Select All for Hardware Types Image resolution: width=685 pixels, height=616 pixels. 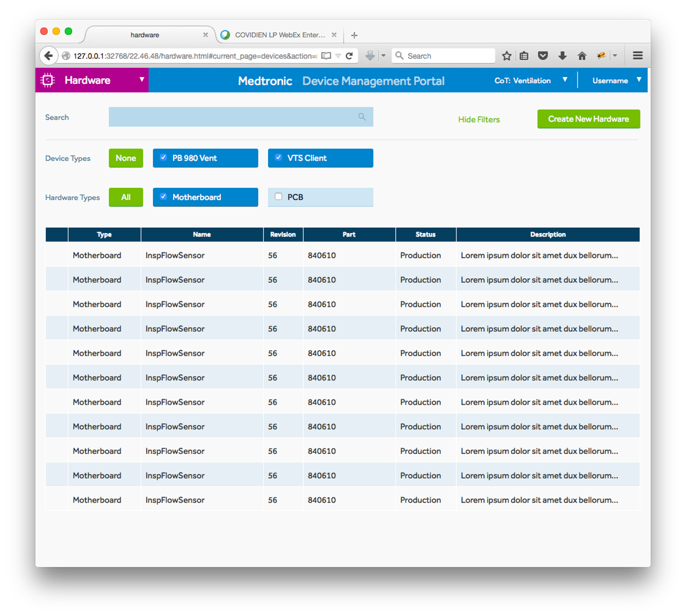[x=126, y=197]
